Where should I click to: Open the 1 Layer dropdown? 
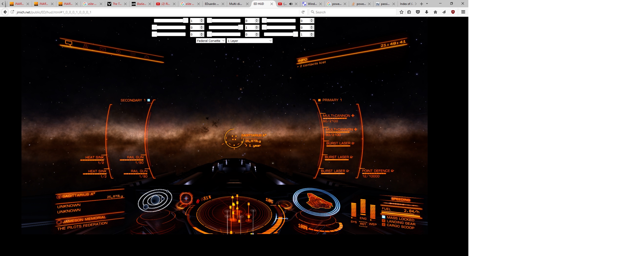250,41
